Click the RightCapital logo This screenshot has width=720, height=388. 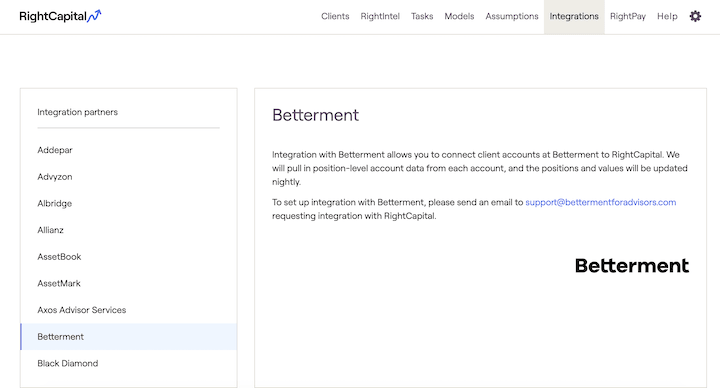(x=60, y=16)
